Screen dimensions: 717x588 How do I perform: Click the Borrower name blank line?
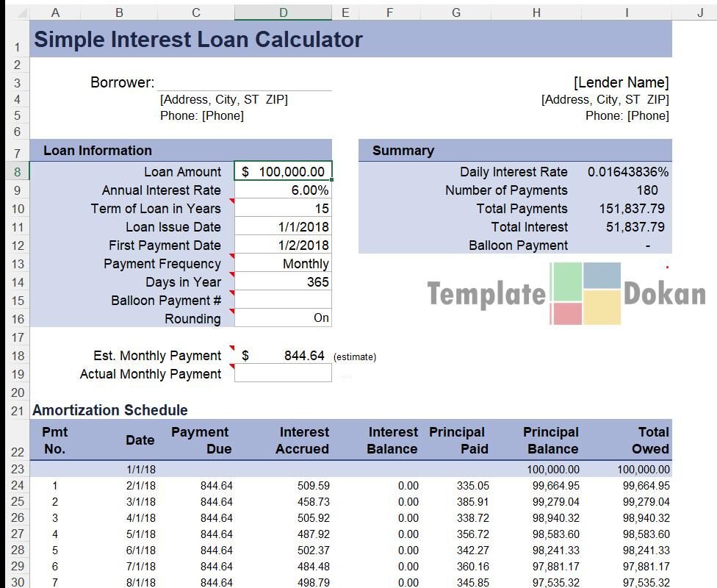click(x=245, y=82)
